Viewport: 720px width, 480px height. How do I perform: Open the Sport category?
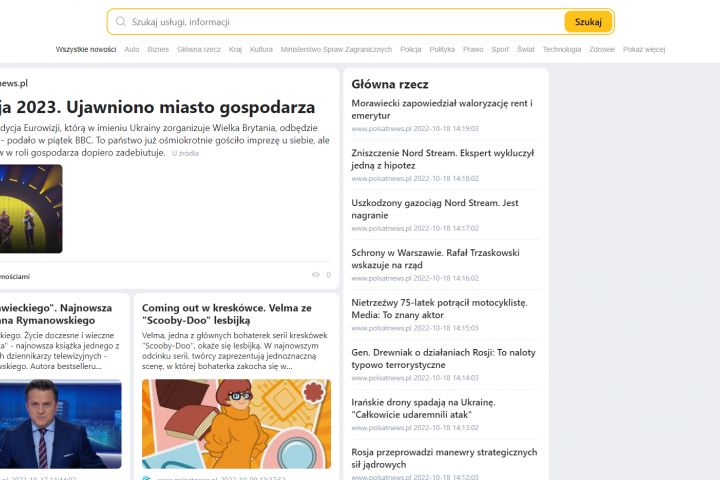point(500,50)
